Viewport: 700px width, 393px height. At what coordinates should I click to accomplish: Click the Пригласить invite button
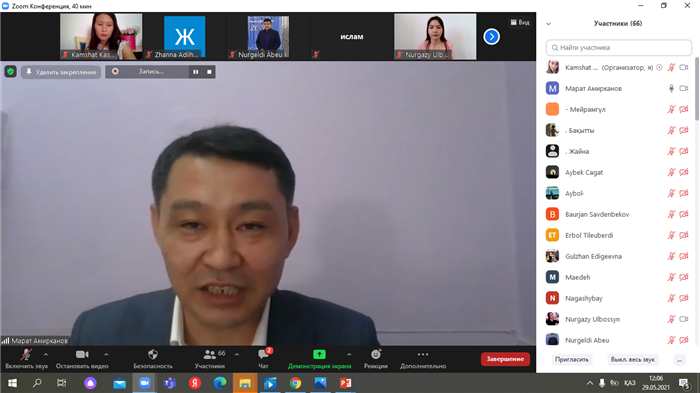pyautogui.click(x=571, y=360)
